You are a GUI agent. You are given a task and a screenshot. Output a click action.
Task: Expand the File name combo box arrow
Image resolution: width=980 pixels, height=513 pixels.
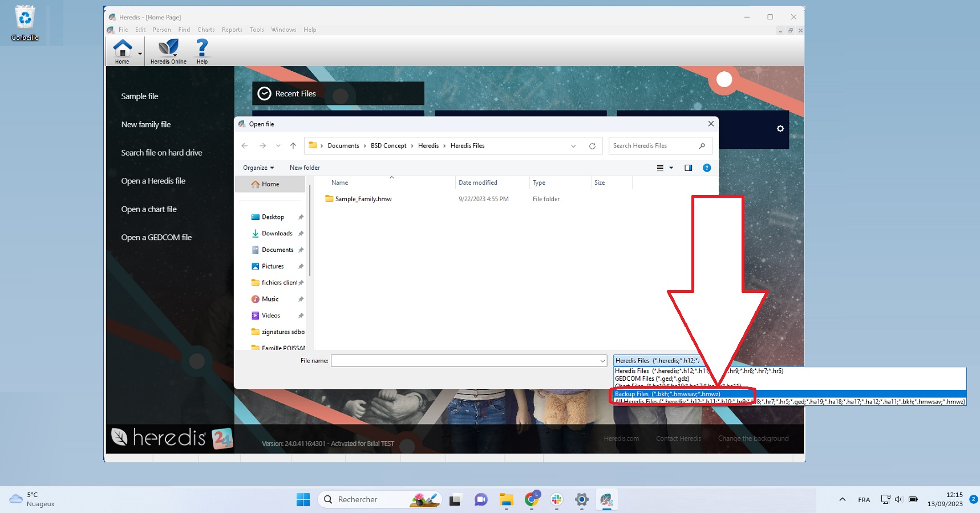click(x=602, y=361)
